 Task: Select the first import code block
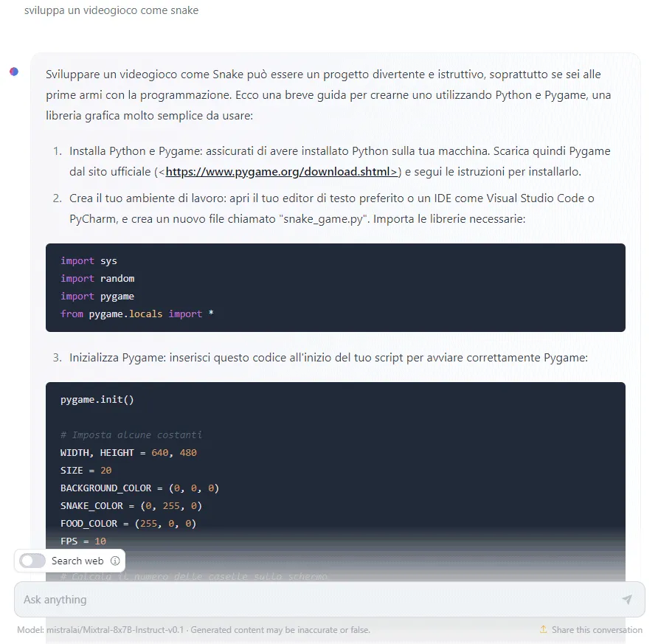(336, 288)
